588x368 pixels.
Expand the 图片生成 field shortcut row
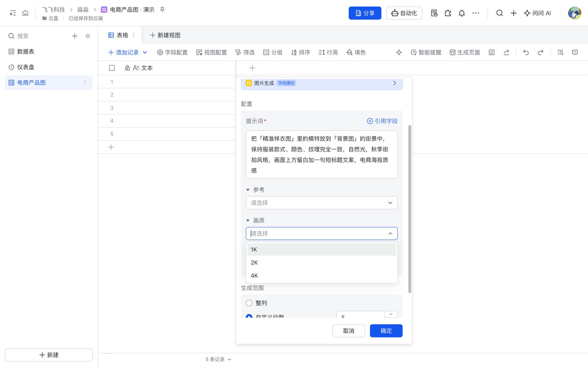pos(322,83)
